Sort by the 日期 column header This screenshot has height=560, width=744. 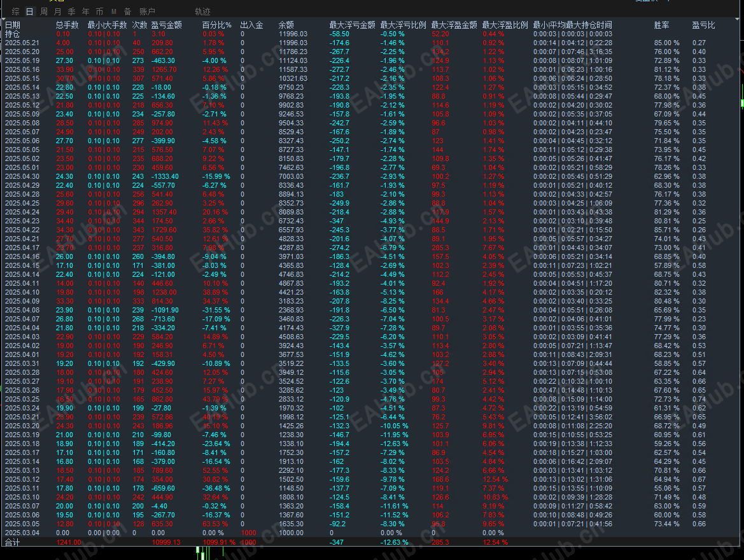(x=13, y=25)
